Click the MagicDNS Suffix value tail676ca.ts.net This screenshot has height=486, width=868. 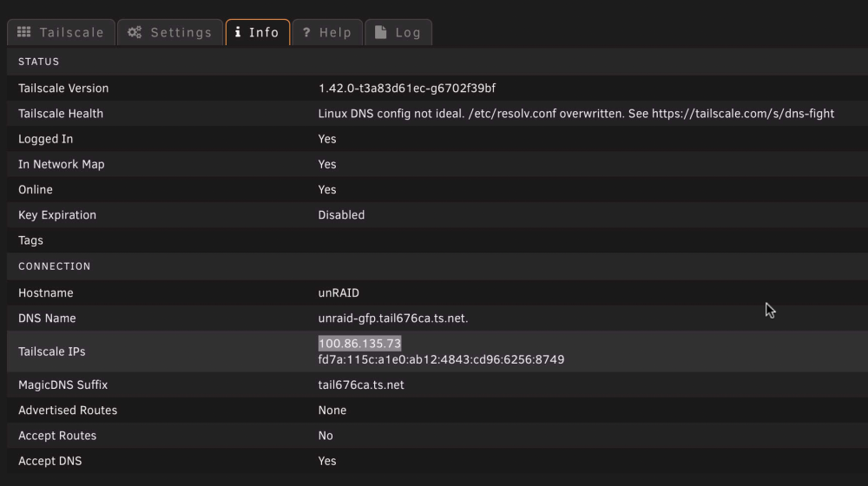[x=361, y=384]
